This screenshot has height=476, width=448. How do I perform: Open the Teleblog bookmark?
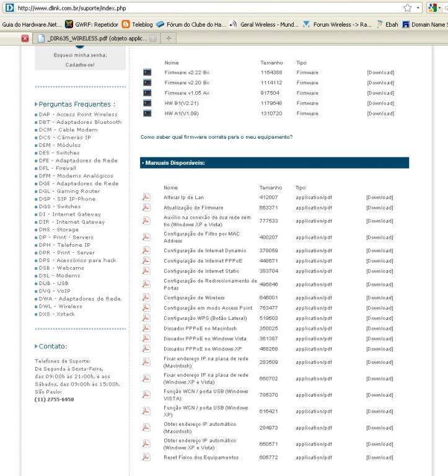tap(137, 24)
